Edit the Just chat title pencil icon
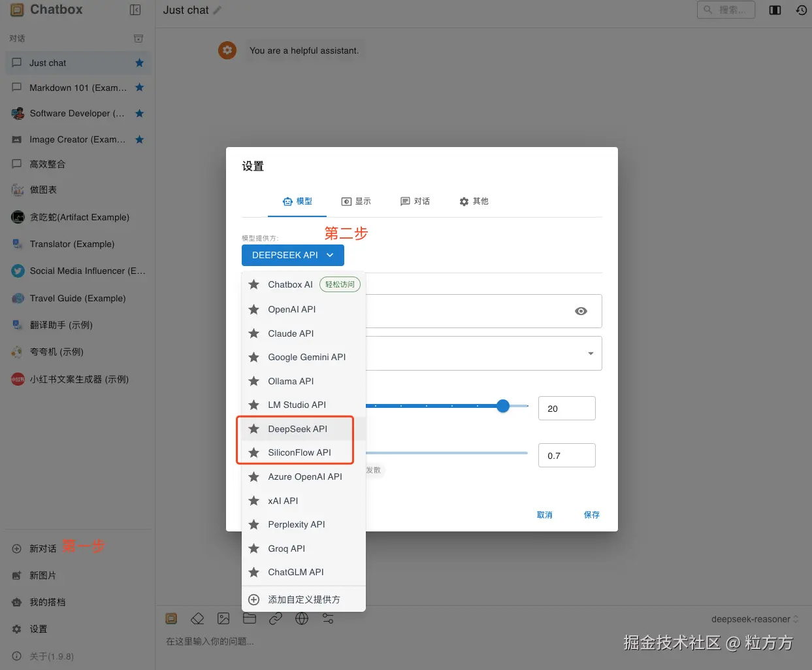812x670 pixels. [x=218, y=10]
